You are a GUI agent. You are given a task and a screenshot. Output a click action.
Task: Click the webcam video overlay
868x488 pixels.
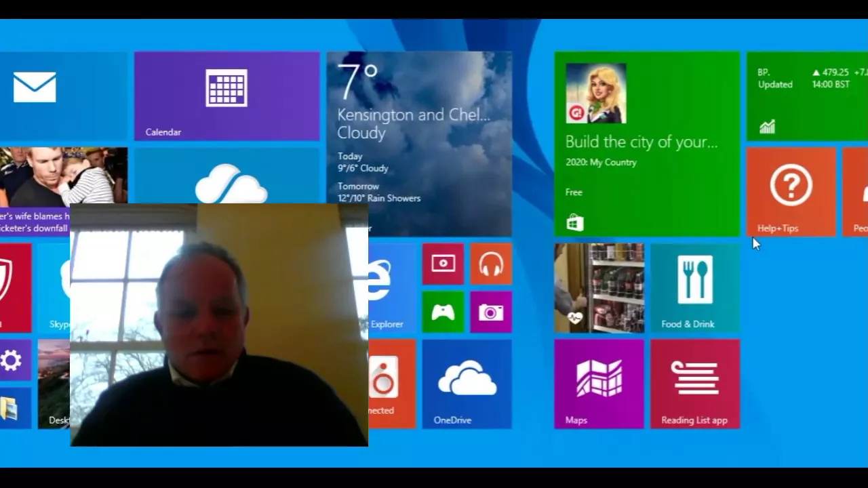[219, 325]
